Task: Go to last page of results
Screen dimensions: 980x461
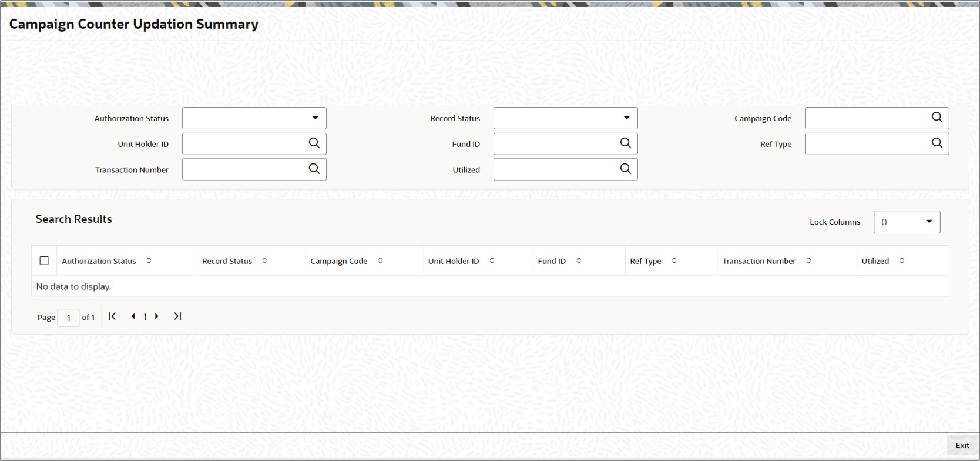Action: click(x=177, y=316)
